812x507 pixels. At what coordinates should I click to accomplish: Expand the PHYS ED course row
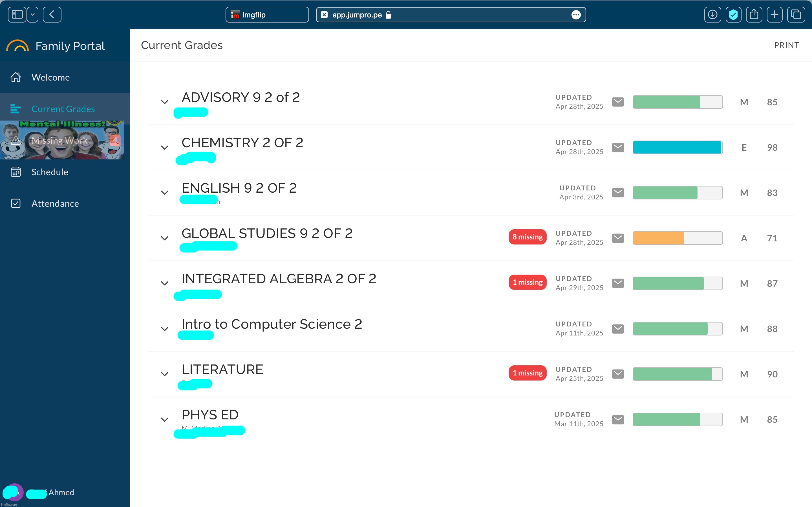click(164, 419)
